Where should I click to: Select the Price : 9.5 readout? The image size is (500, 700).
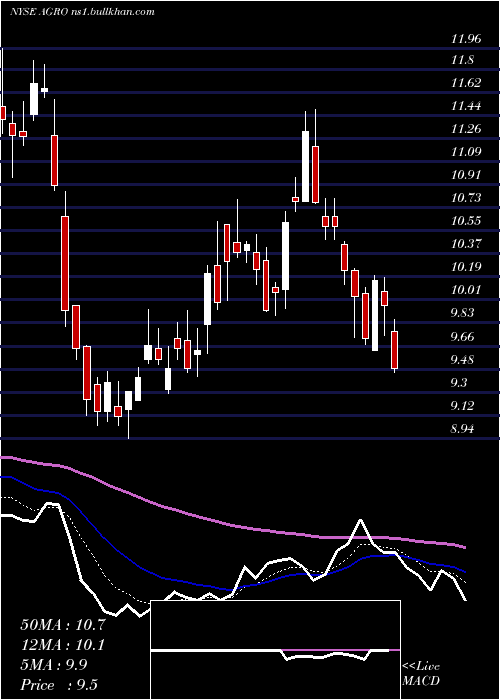tap(59, 685)
